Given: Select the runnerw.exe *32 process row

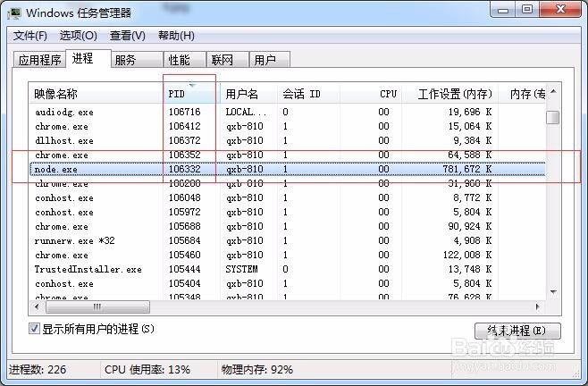Looking at the screenshot, I should pyautogui.click(x=287, y=240).
